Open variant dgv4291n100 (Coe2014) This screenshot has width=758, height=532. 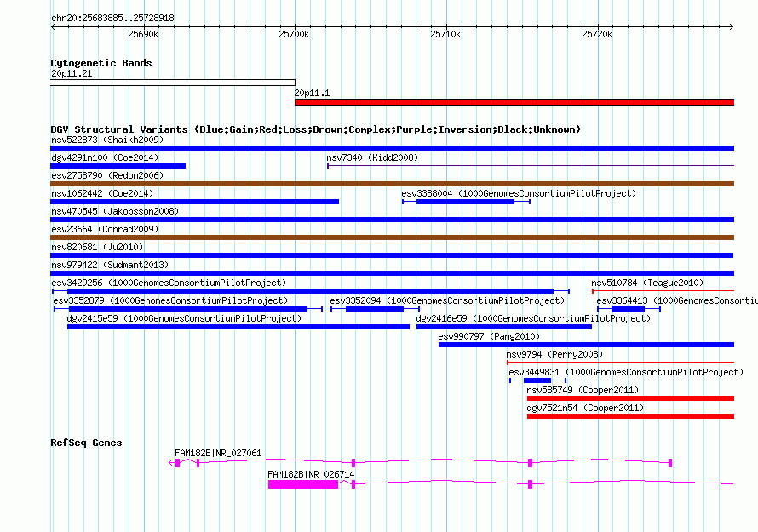(105, 157)
